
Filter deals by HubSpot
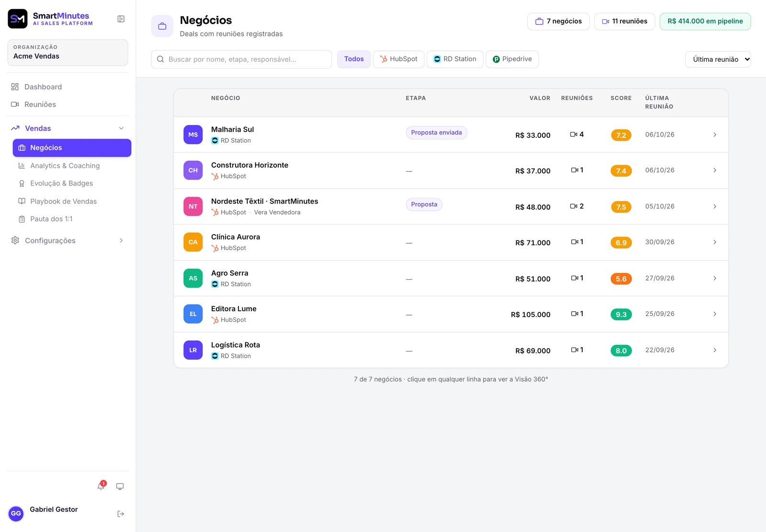pos(399,59)
